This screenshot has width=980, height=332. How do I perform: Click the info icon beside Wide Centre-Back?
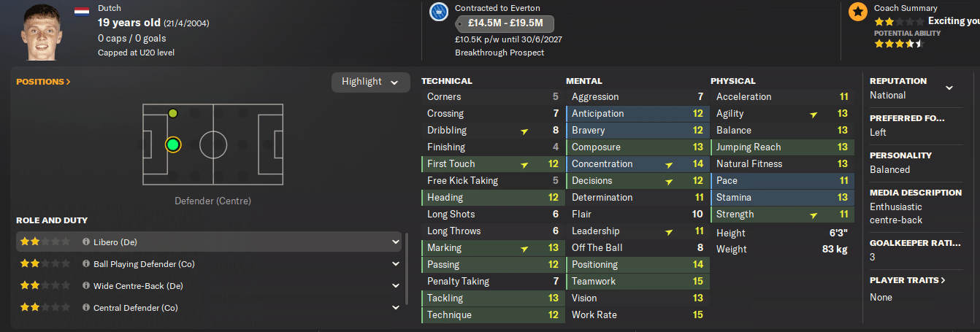pyautogui.click(x=86, y=286)
